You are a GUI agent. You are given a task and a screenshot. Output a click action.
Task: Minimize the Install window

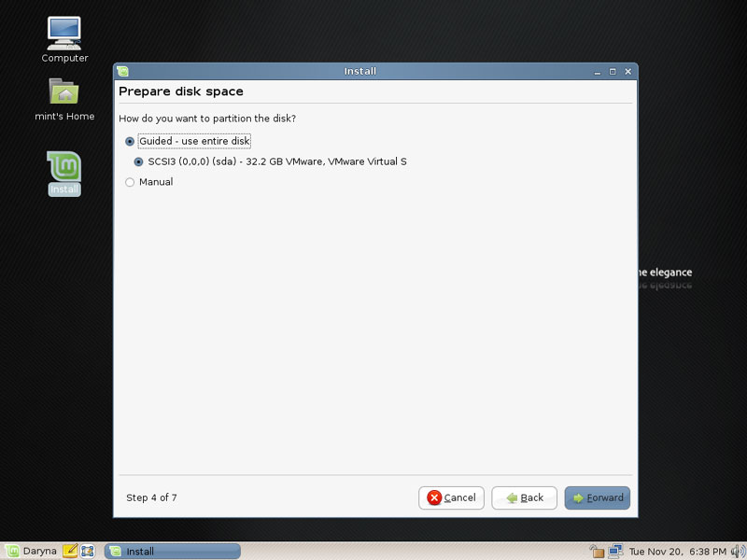coord(598,72)
